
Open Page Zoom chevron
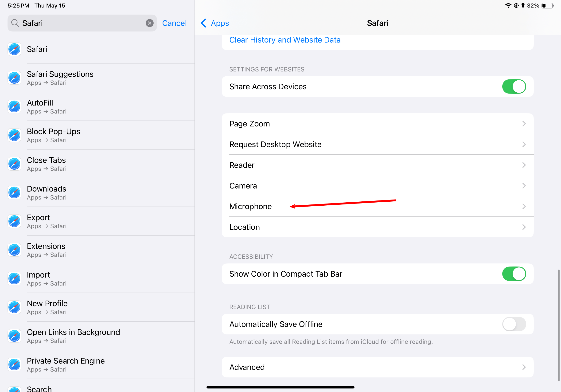click(524, 124)
